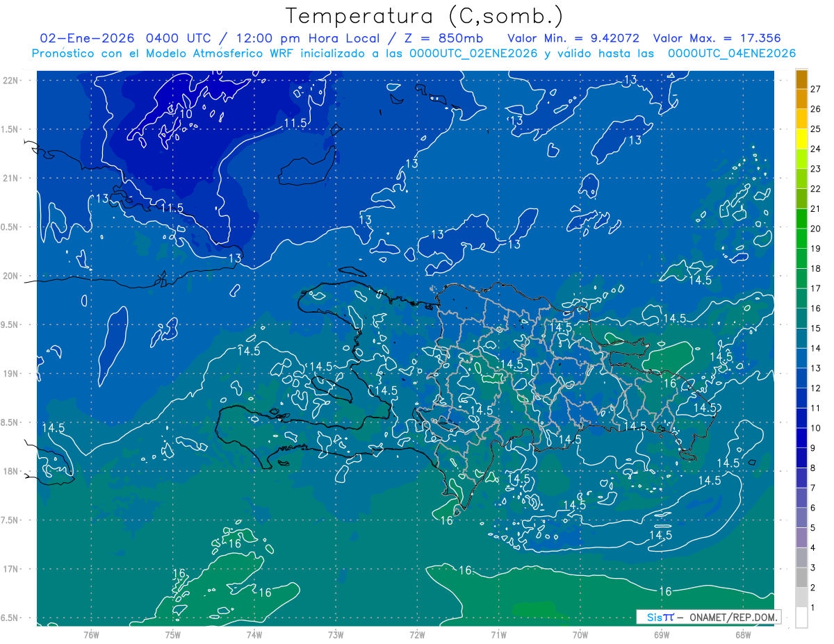The height and width of the screenshot is (644, 834).
Task: Click the "20N" latitude axis label
Action: click(x=10, y=276)
